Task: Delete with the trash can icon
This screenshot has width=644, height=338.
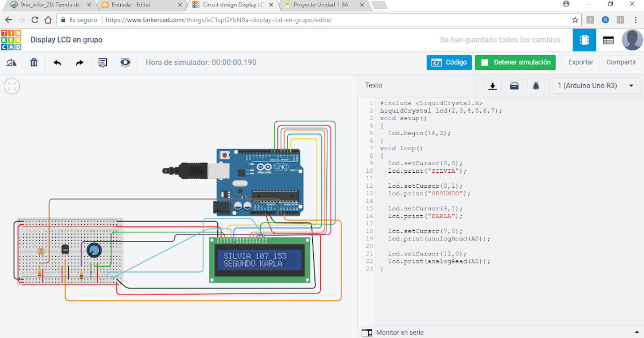Action: tap(33, 62)
